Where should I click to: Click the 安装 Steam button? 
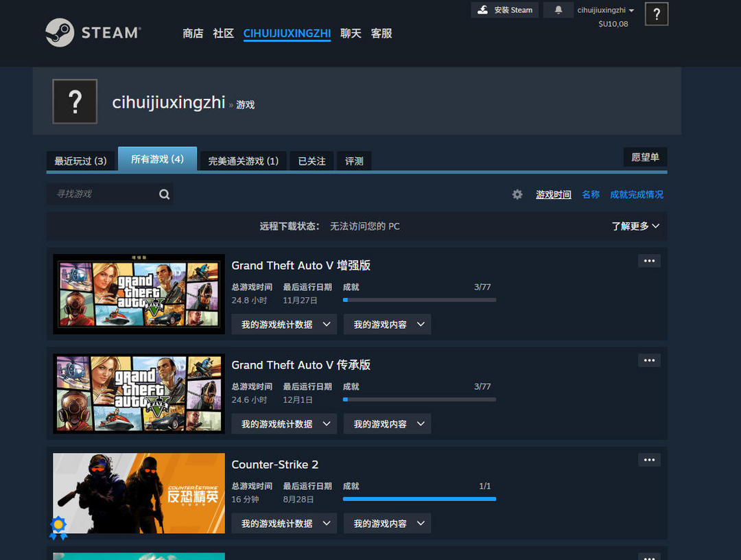tap(505, 10)
